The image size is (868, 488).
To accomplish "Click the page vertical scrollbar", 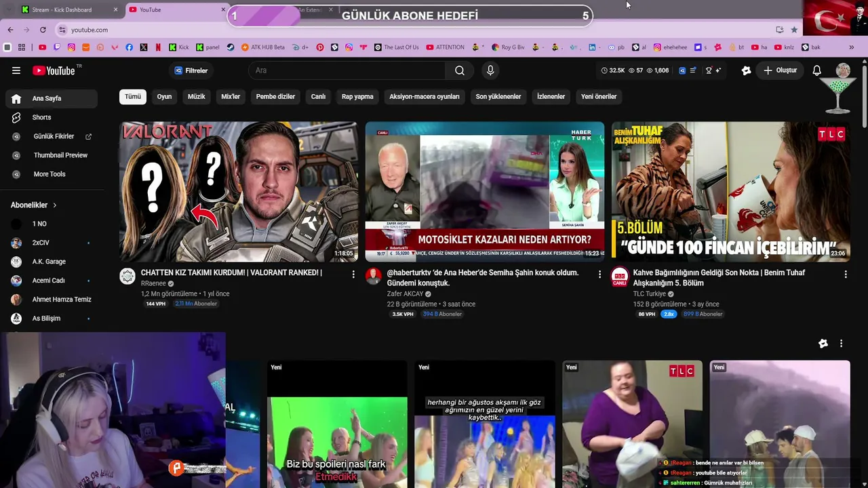I will (864, 95).
